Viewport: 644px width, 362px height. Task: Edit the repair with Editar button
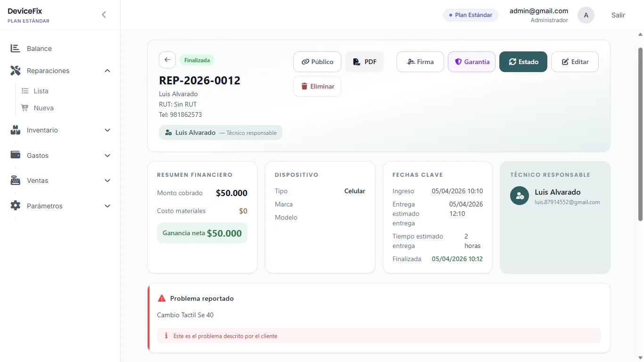coord(575,62)
